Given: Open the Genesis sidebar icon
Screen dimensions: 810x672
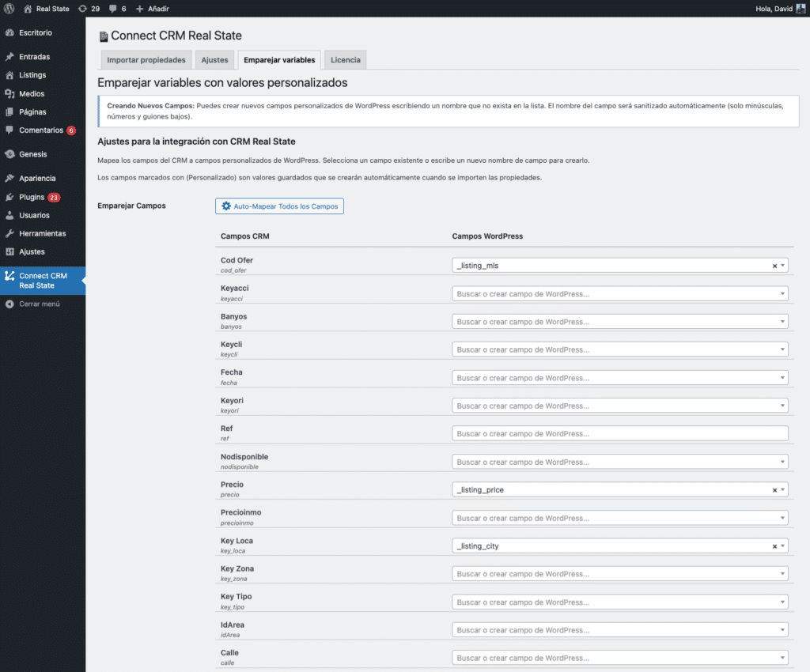Looking at the screenshot, I should [8, 154].
